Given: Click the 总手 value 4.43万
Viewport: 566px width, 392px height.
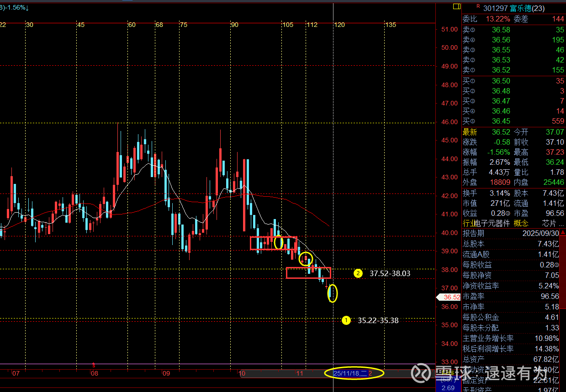Looking at the screenshot, I should point(499,172).
